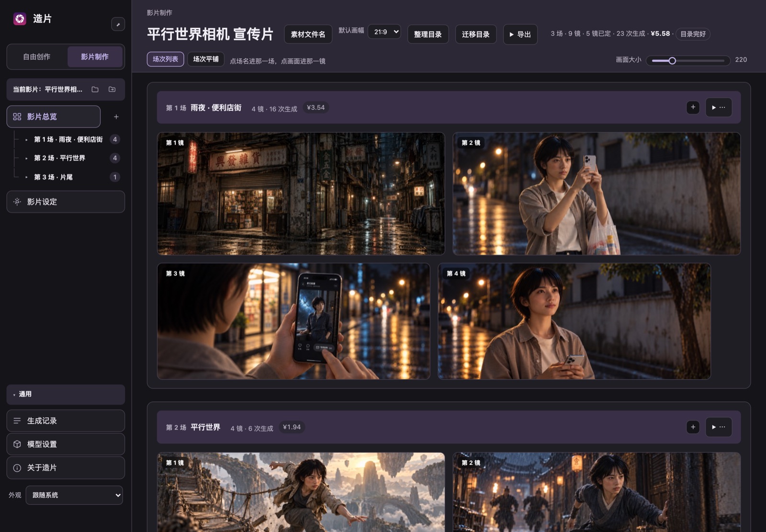Add a shot to scene 雨夜·便利店街
This screenshot has height=532, width=766.
[693, 107]
